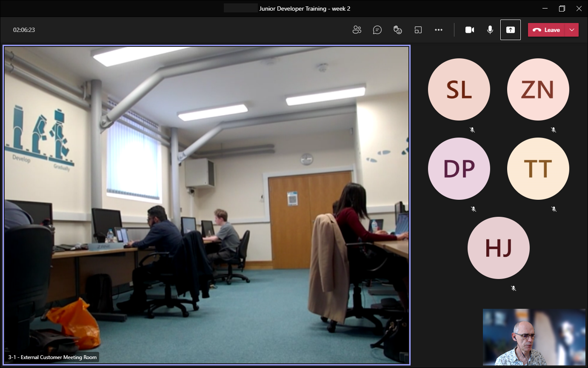Click the muted mic icon under SL
This screenshot has height=368, width=588.
click(x=472, y=129)
